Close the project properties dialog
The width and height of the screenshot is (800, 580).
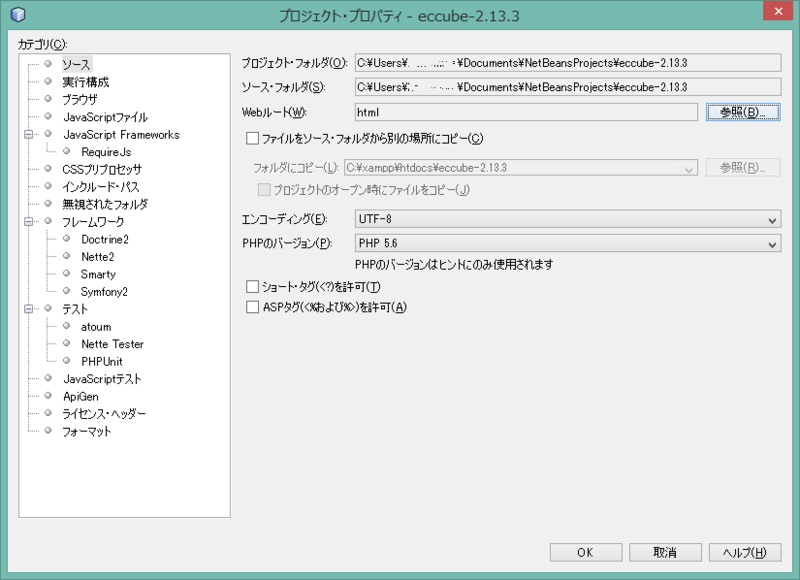pos(778,11)
